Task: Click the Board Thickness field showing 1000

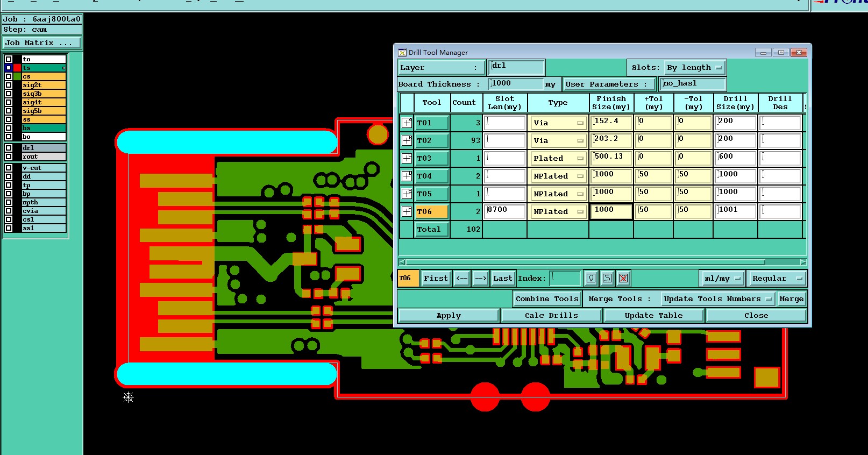Action: click(x=516, y=84)
